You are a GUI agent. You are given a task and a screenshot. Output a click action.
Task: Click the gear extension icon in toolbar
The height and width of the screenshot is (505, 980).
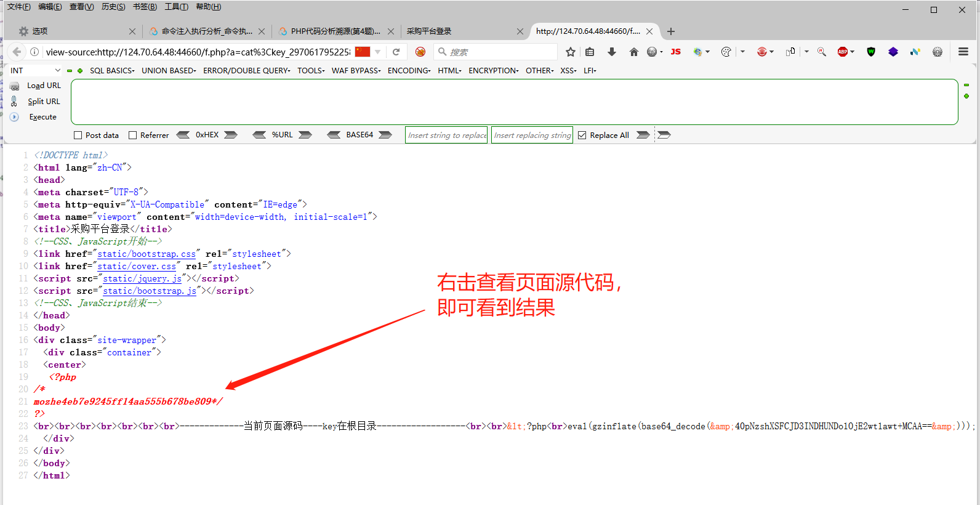click(x=938, y=52)
